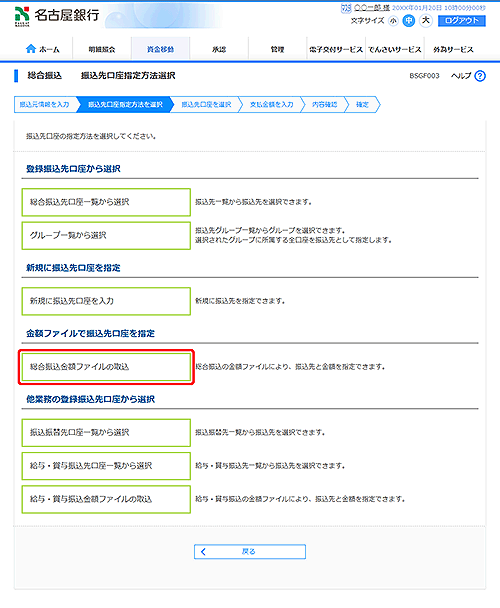This screenshot has height=608, width=500.
Task: Click 新規に振込先口座を入力 button
Action: 106,301
